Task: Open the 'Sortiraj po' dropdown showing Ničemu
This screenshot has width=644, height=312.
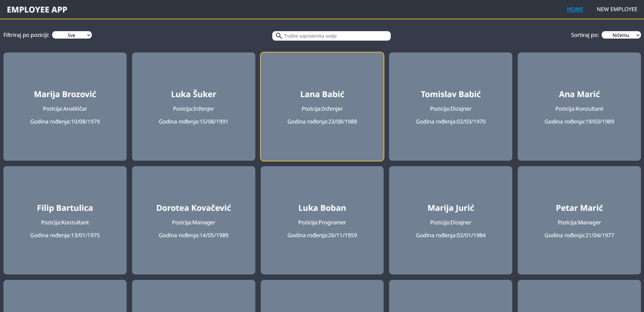Action: (x=621, y=35)
